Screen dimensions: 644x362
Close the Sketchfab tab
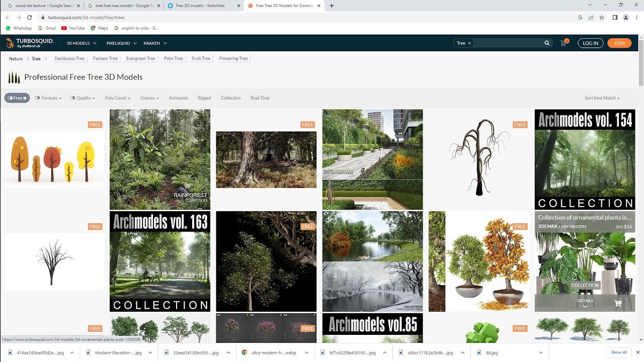[238, 6]
